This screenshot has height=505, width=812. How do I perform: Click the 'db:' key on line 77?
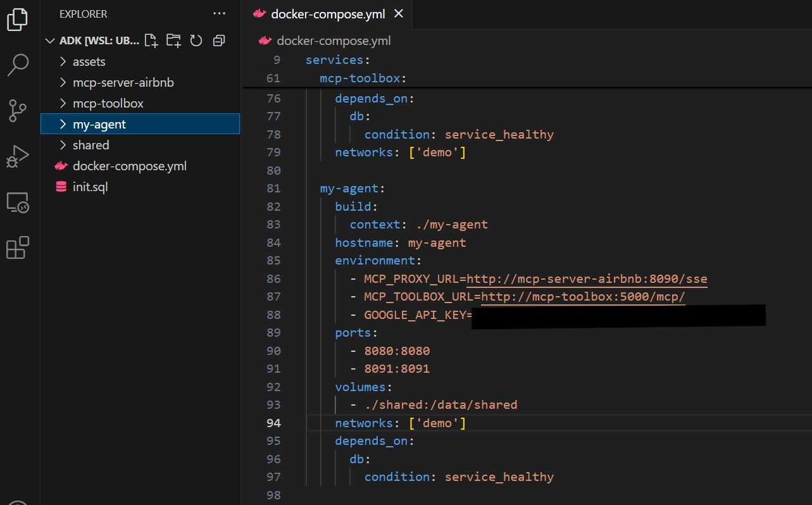click(x=360, y=116)
